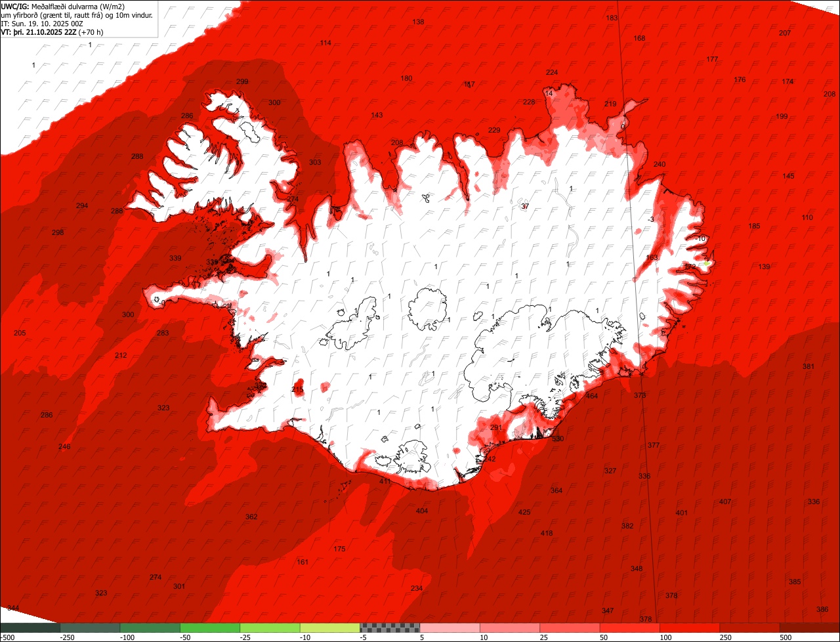Click the map value 301
The image size is (840, 642).
179,586
